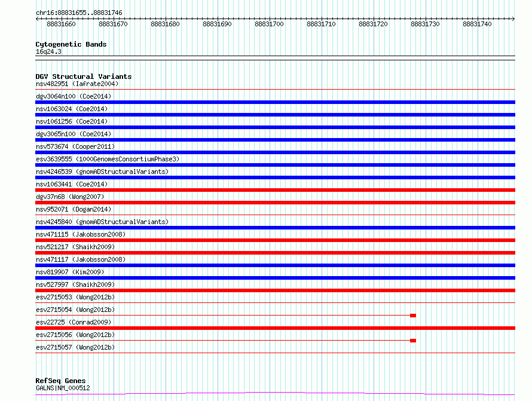Click the chr16:88831655..88831746 coordinate label
The height and width of the screenshot is (401, 532).
[79, 13]
